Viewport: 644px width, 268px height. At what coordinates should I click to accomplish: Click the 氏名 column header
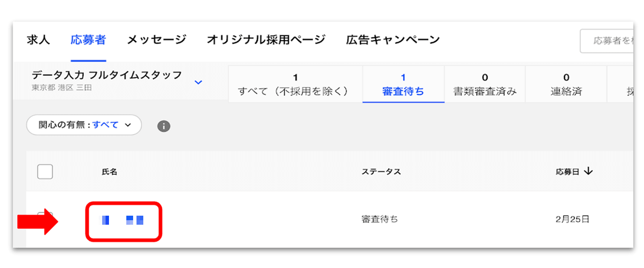pos(109,172)
